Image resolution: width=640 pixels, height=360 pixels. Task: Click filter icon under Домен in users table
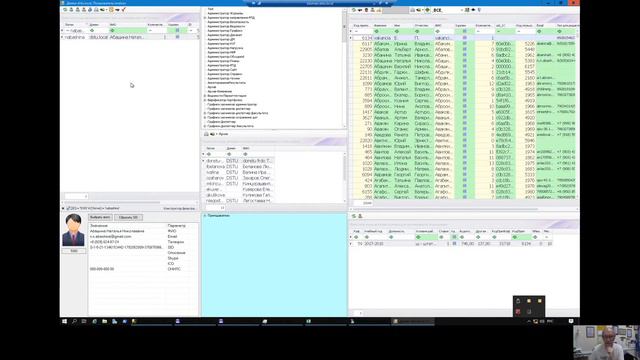(x=92, y=31)
